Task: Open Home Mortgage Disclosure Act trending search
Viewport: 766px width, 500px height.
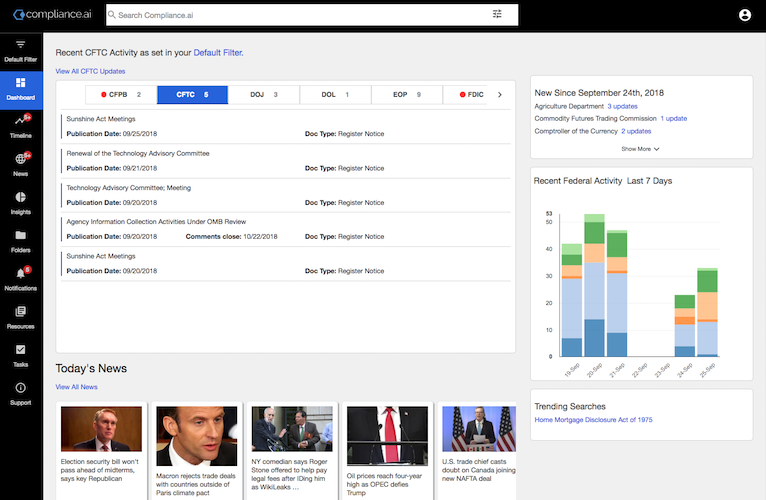Action: point(593,420)
